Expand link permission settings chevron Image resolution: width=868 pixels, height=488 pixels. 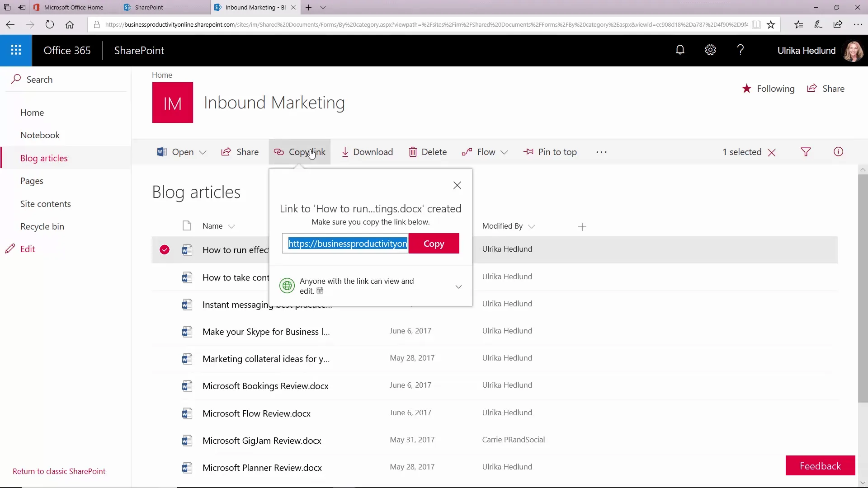(x=458, y=286)
